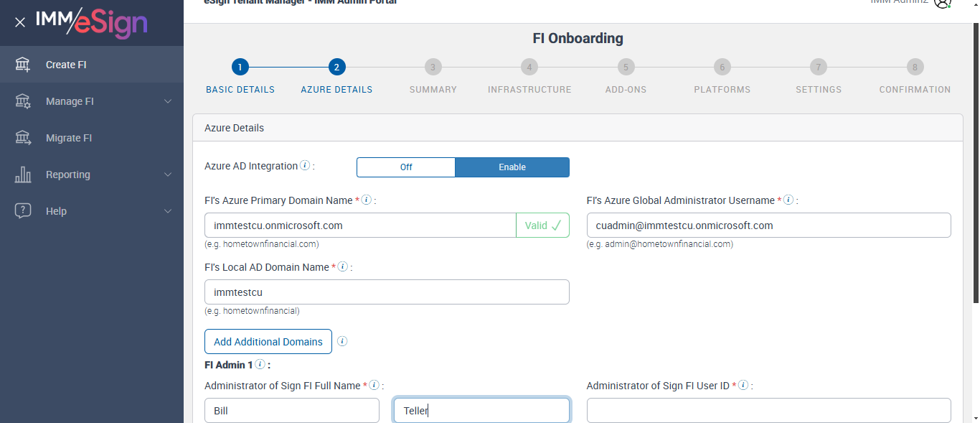Click the first name field containing Bill
Viewport: 980px width, 423px height.
(292, 411)
